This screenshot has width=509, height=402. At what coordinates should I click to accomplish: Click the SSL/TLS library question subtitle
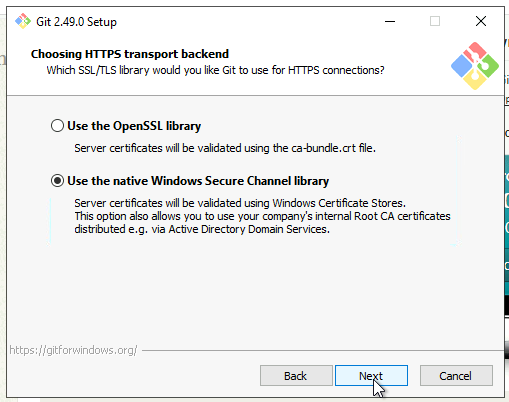tap(215, 70)
